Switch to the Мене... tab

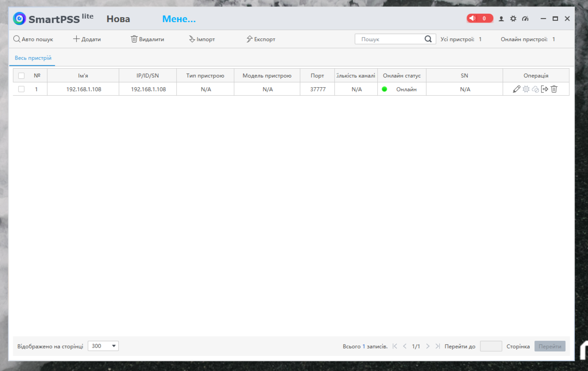click(179, 19)
